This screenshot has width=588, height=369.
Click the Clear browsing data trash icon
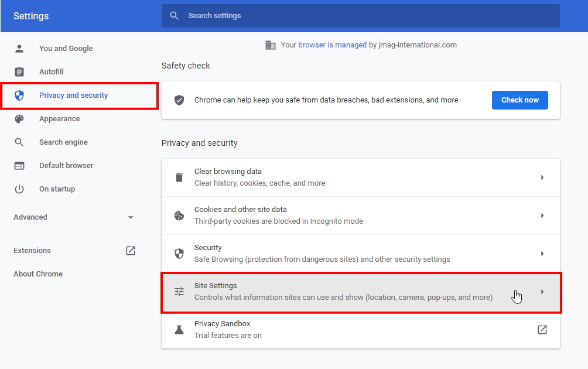click(x=179, y=177)
